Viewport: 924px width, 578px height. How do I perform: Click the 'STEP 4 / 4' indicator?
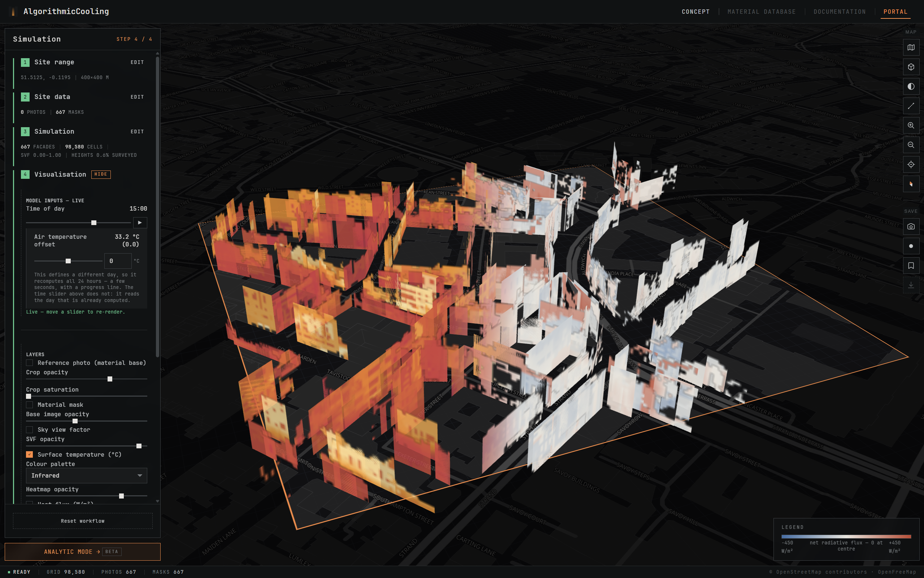[x=134, y=39]
